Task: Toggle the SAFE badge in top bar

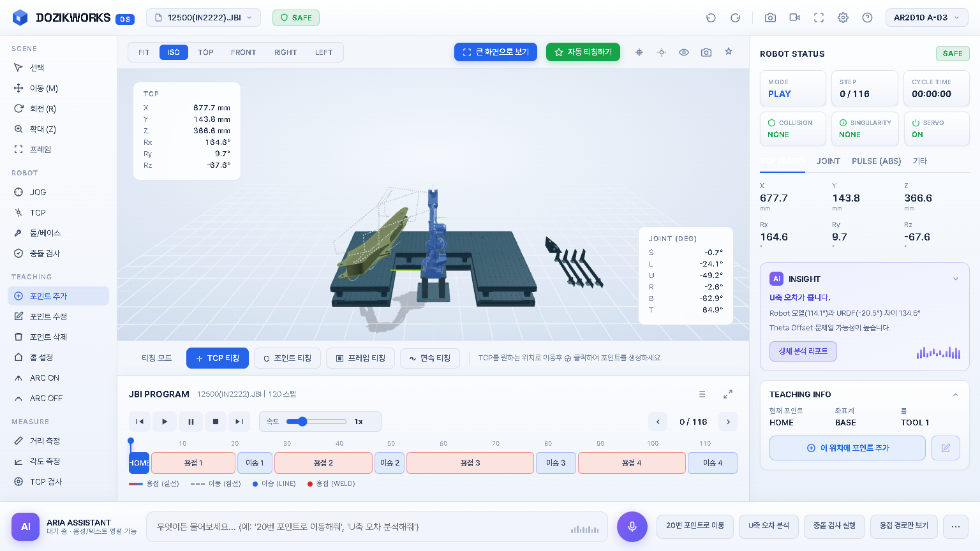Action: click(x=296, y=18)
